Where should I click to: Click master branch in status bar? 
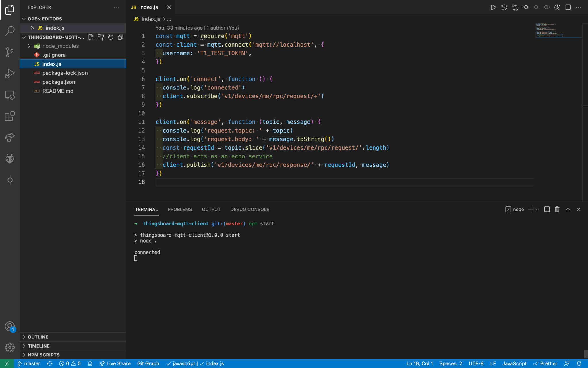tap(29, 363)
